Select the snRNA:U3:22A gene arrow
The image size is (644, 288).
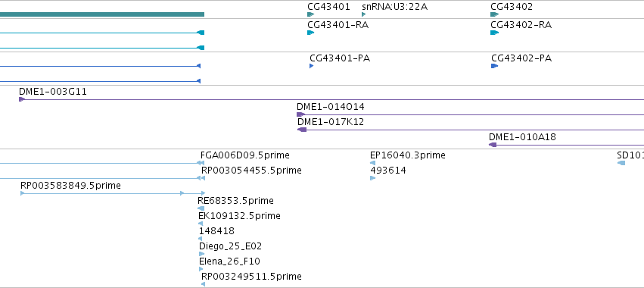[363, 14]
